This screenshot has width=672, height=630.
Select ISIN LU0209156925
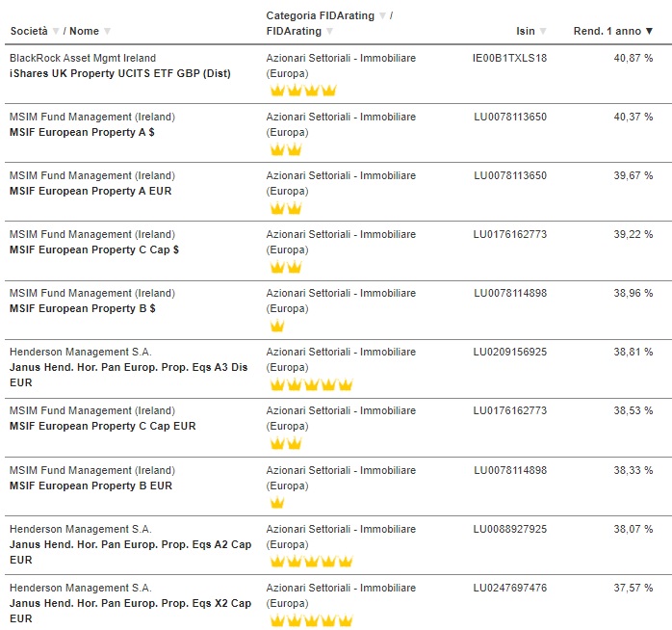coord(510,352)
